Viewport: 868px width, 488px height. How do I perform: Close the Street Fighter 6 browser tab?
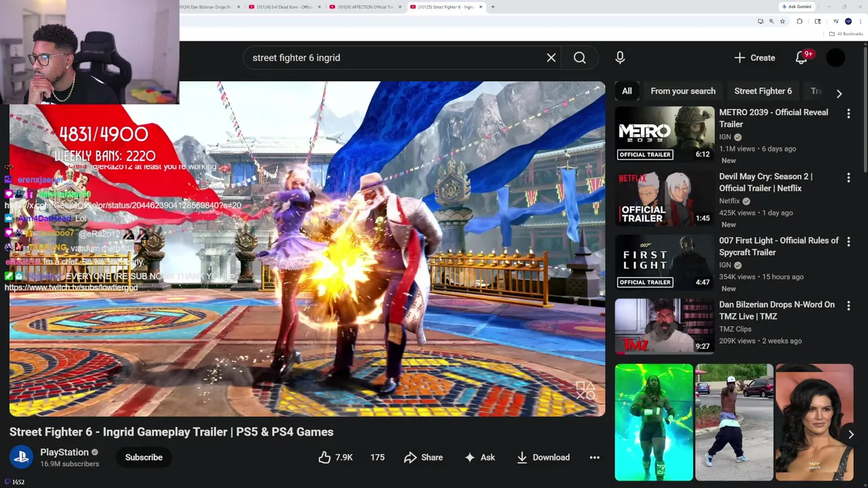click(481, 7)
